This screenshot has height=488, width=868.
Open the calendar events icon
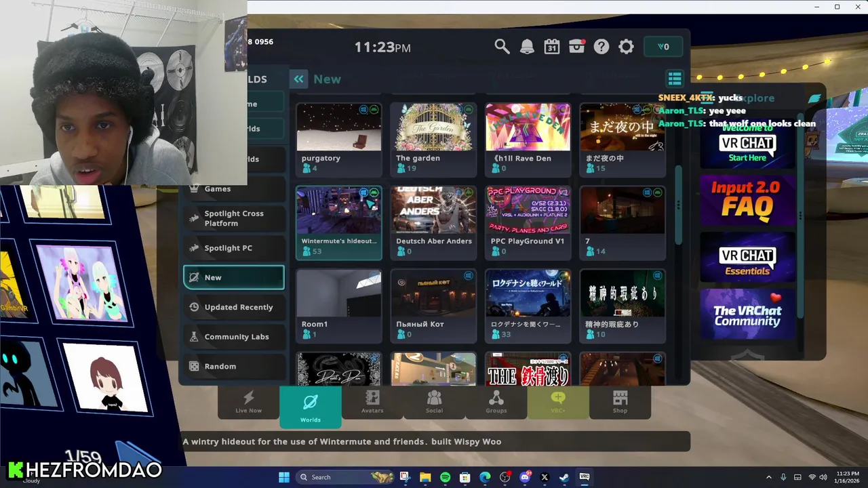pos(552,47)
